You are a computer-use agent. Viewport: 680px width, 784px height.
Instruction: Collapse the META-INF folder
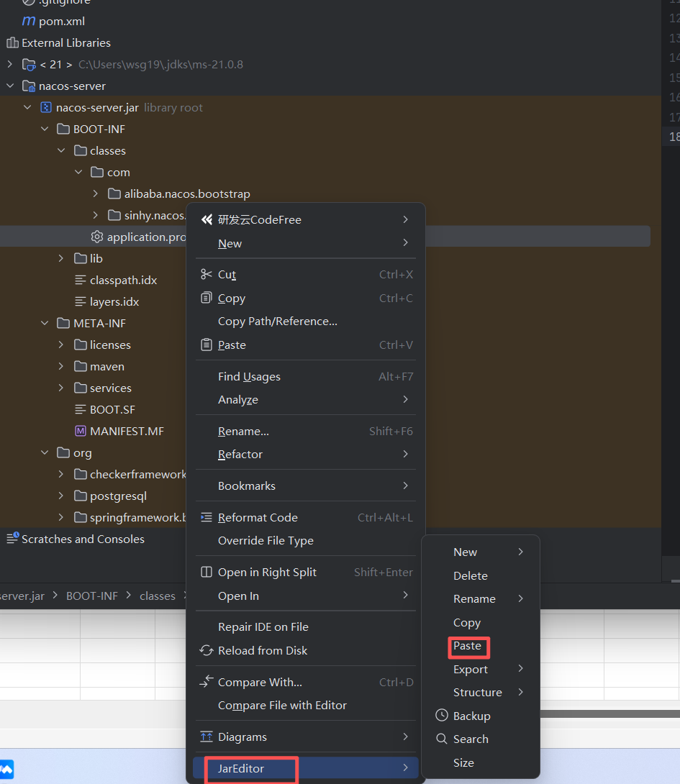[x=45, y=323]
